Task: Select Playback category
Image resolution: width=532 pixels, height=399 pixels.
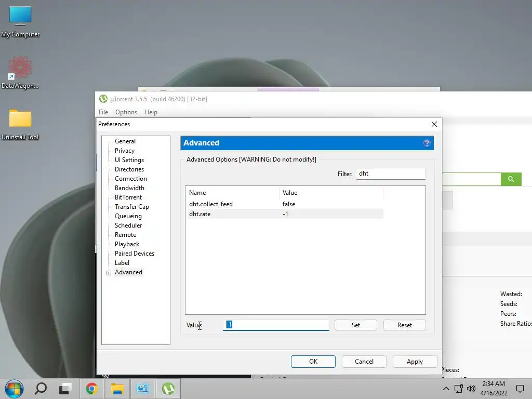Action: (x=127, y=244)
